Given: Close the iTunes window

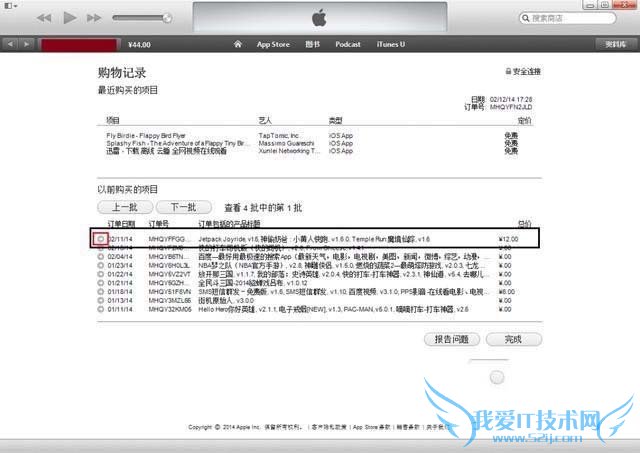Looking at the screenshot, I should point(624,5).
